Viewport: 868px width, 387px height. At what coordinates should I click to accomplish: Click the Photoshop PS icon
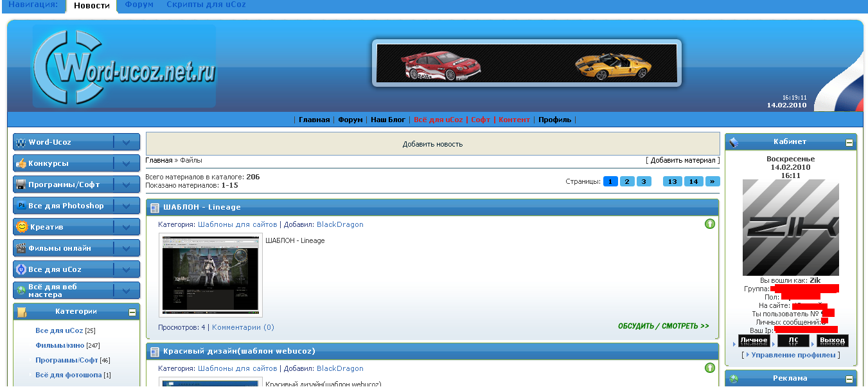click(x=21, y=206)
